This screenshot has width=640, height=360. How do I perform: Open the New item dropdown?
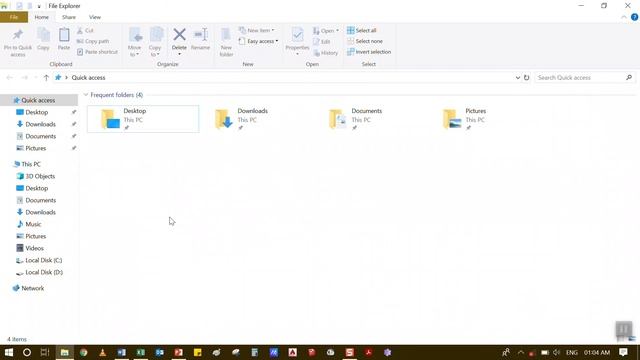click(x=257, y=31)
